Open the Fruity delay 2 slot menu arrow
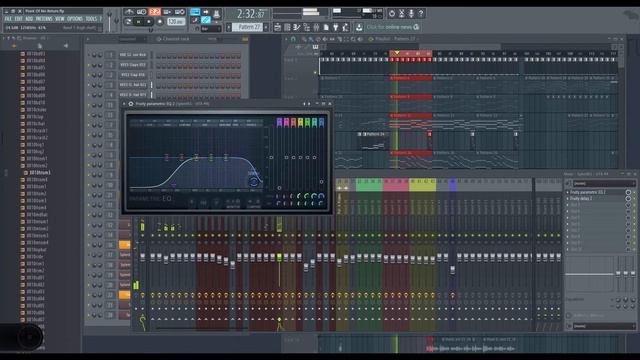The height and width of the screenshot is (360, 640). click(568, 198)
